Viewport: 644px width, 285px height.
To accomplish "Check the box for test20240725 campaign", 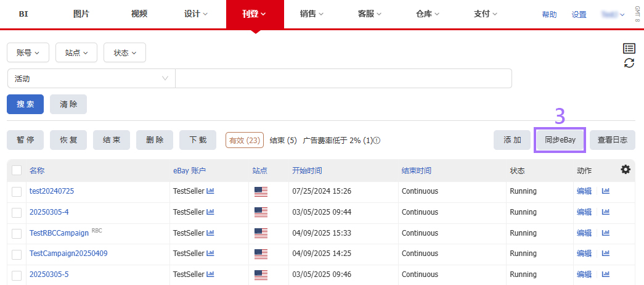I will click(17, 192).
